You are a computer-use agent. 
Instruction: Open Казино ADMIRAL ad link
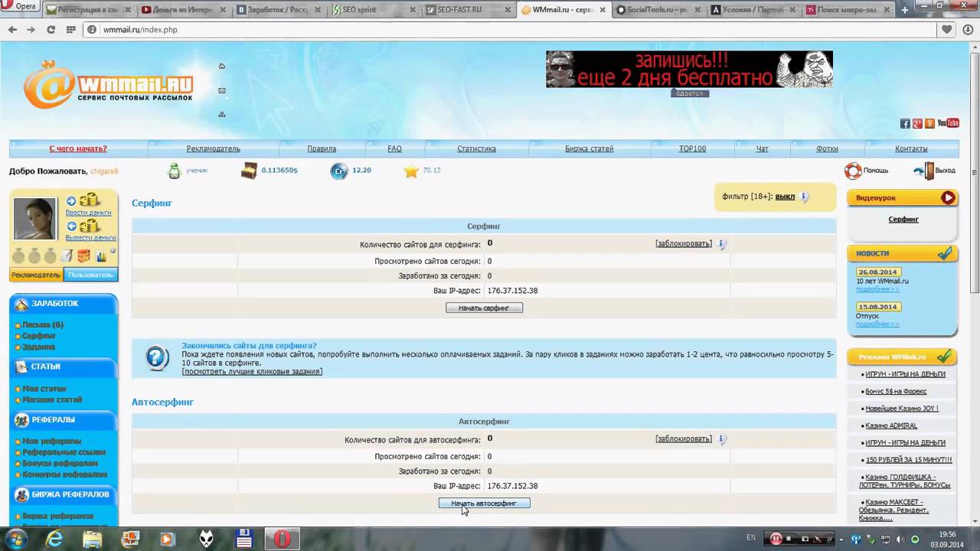891,425
